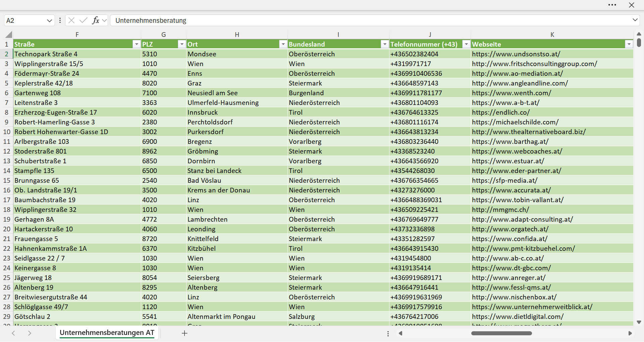Add a new sheet with plus
This screenshot has height=342, width=644.
point(184,333)
